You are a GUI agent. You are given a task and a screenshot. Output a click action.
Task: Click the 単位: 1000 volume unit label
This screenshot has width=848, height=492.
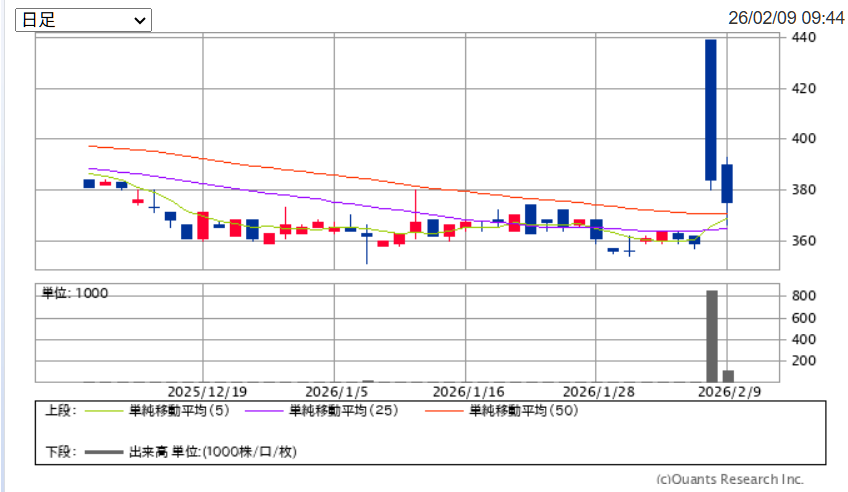(75, 293)
